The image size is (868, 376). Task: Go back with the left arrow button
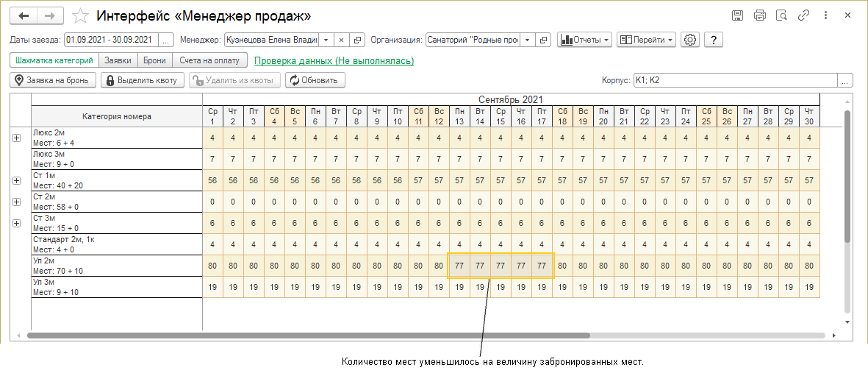click(24, 16)
